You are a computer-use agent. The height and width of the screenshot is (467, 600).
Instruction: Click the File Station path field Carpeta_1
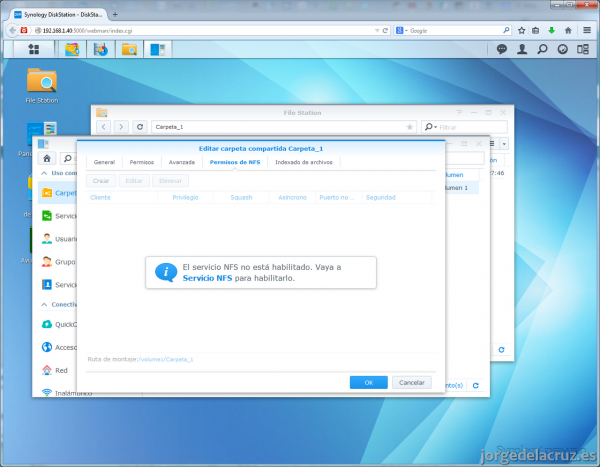[x=283, y=127]
